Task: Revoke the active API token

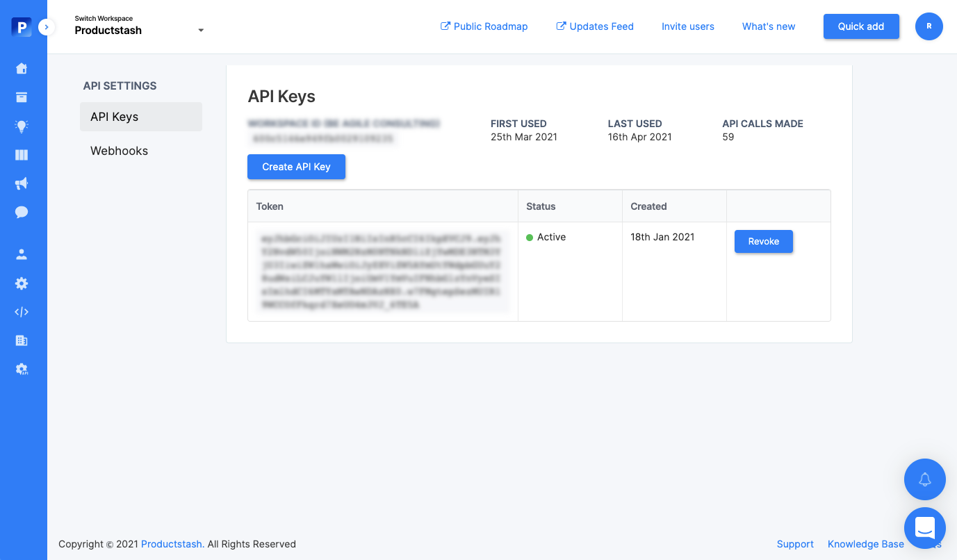Action: tap(764, 241)
